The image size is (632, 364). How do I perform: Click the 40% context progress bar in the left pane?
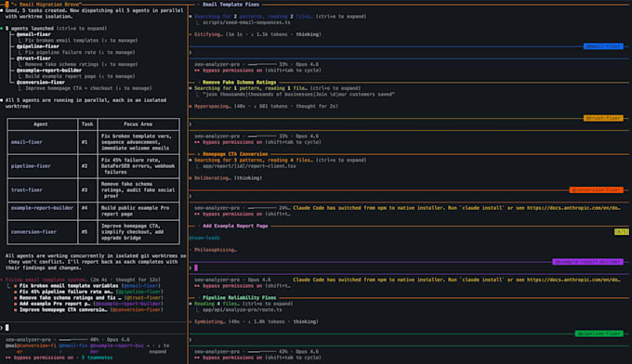pos(72,340)
